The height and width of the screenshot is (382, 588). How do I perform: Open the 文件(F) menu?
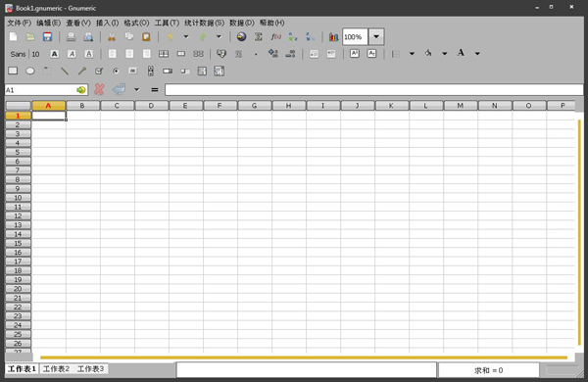coord(20,23)
